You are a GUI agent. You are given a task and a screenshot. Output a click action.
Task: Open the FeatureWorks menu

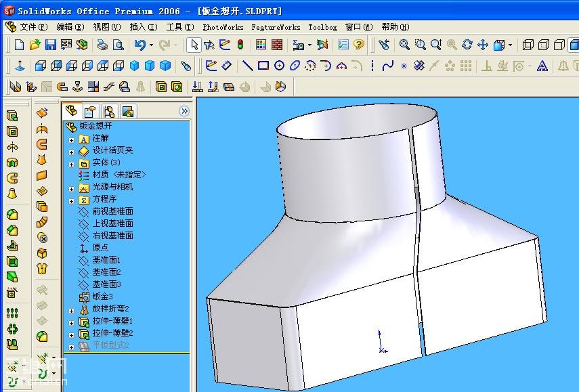[x=276, y=27]
